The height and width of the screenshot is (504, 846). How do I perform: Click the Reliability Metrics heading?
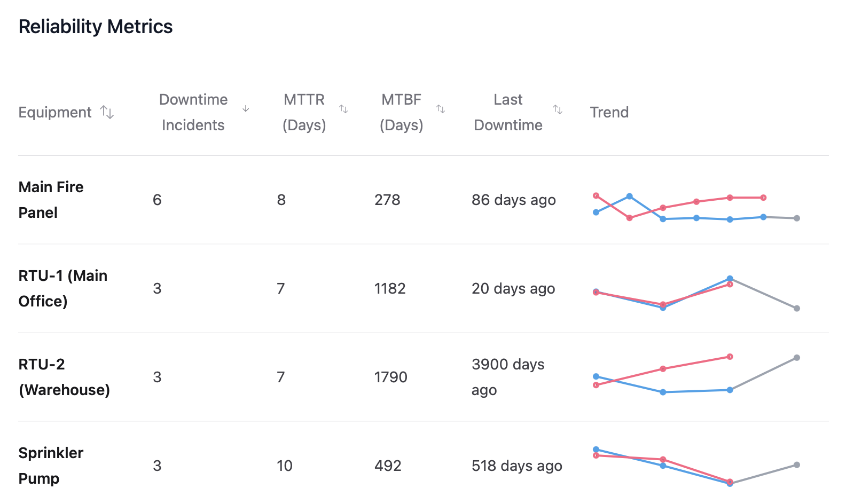96,26
